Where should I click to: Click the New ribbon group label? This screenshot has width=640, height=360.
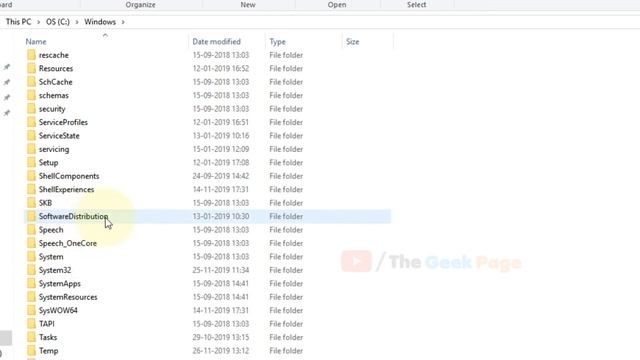click(248, 5)
